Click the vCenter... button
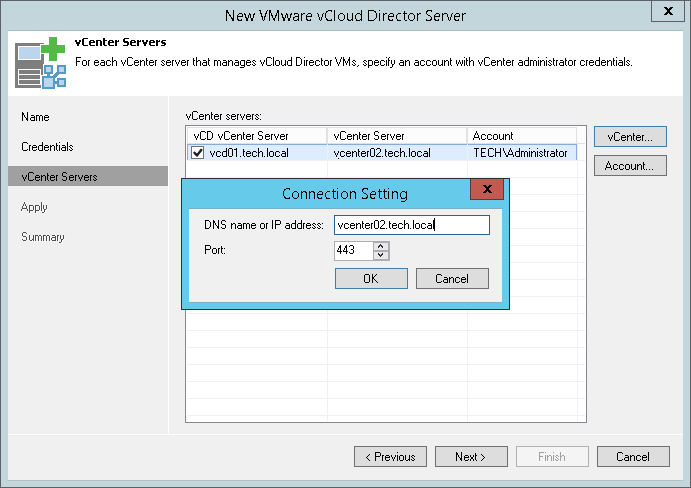Screen dimensions: 691x488 629,136
